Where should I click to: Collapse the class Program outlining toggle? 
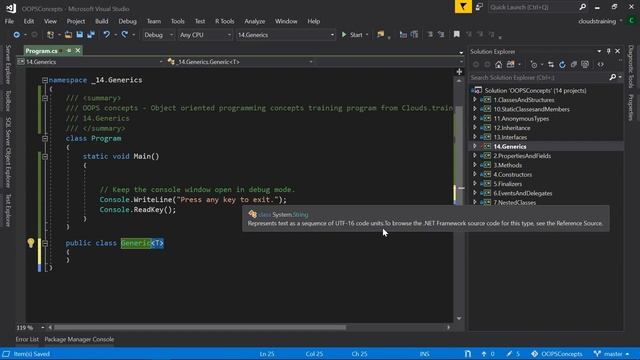[x=45, y=138]
